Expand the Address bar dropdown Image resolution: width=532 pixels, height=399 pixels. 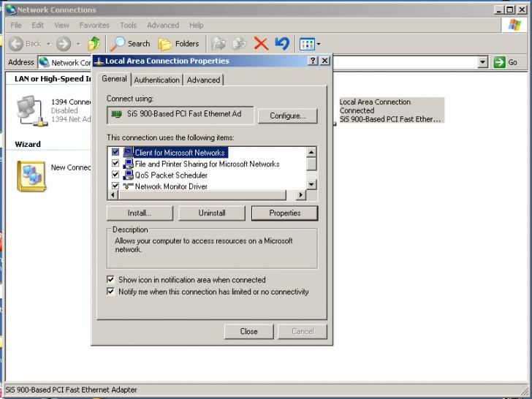483,62
